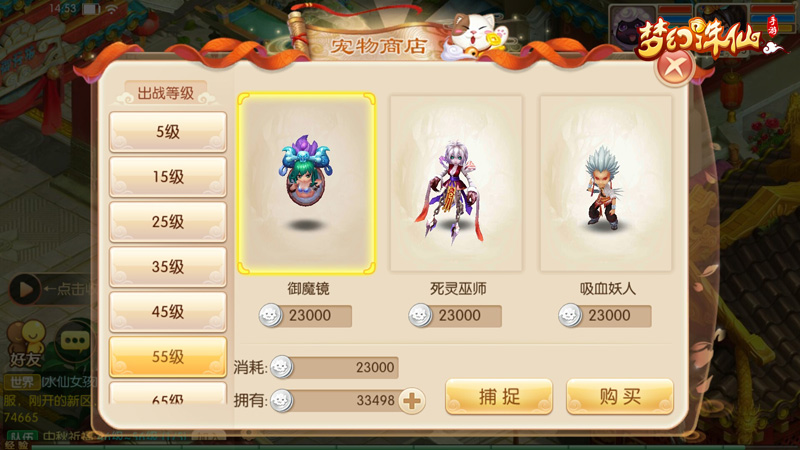
Task: Tap the plus icon beside owned coins
Action: point(412,401)
